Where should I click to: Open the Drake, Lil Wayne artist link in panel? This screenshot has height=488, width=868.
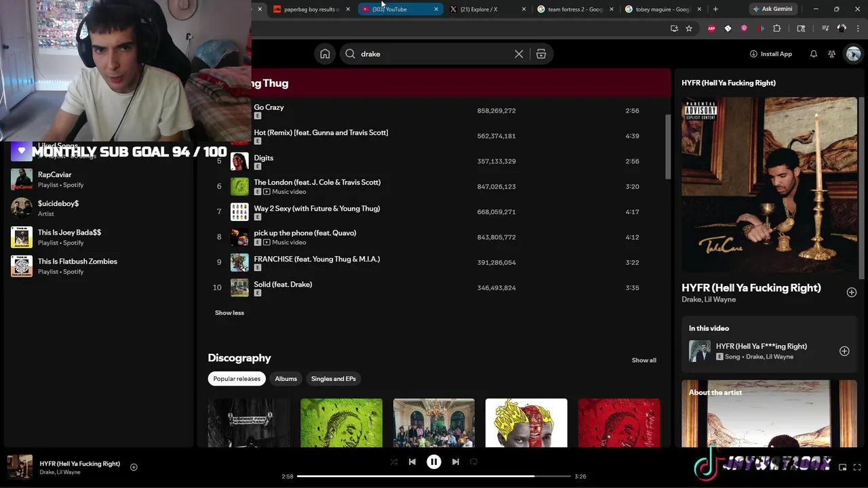click(709, 300)
